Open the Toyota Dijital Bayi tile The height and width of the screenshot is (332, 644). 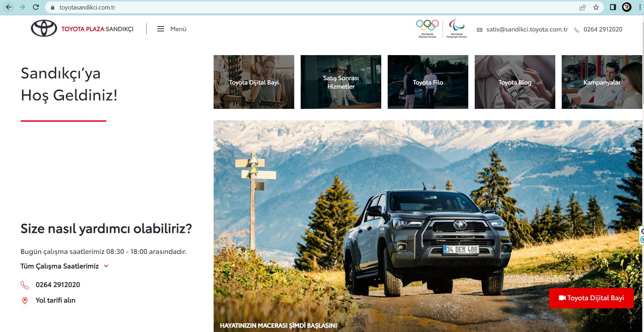point(254,82)
